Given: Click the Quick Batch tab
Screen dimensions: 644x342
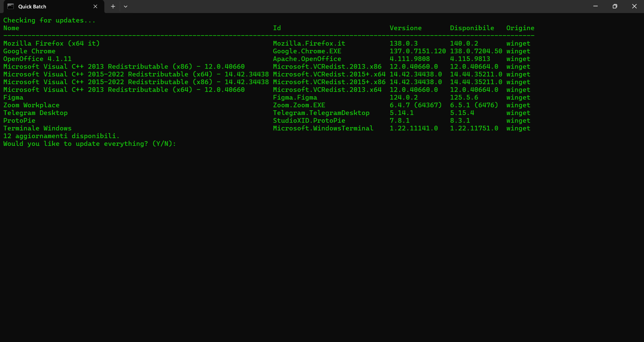Looking at the screenshot, I should click(54, 7).
